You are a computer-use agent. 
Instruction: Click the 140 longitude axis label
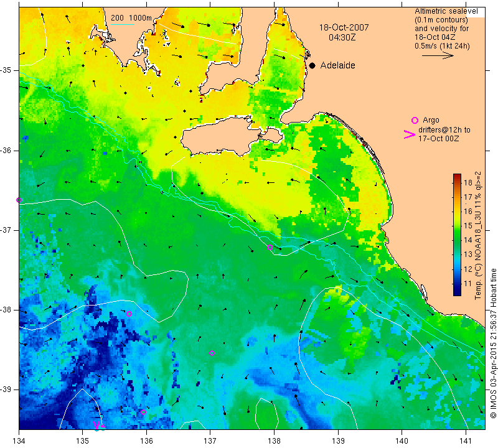pos(402,441)
